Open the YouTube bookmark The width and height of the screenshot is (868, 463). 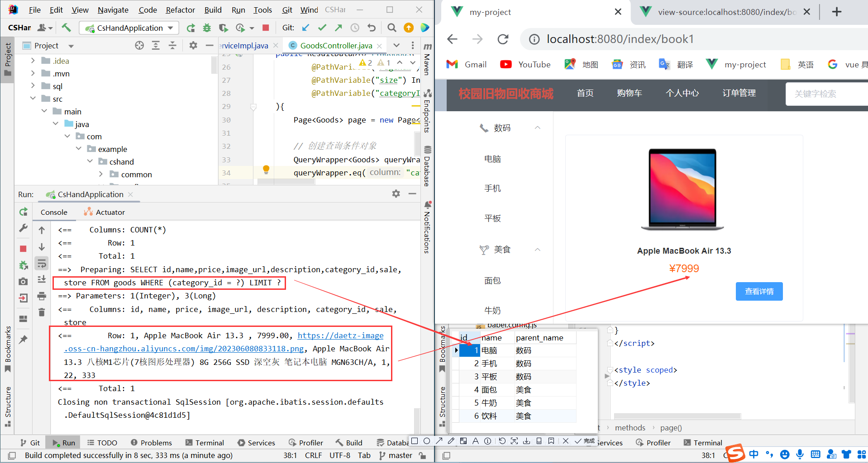point(525,65)
